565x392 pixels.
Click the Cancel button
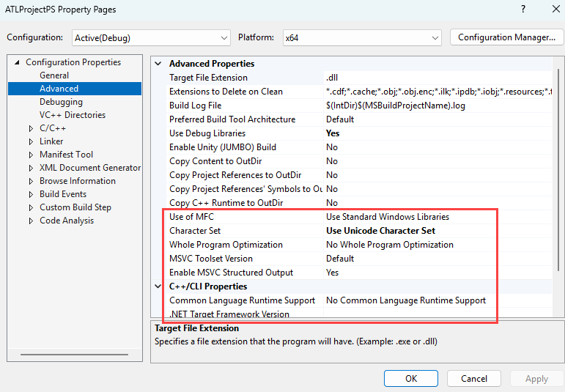pyautogui.click(x=474, y=378)
